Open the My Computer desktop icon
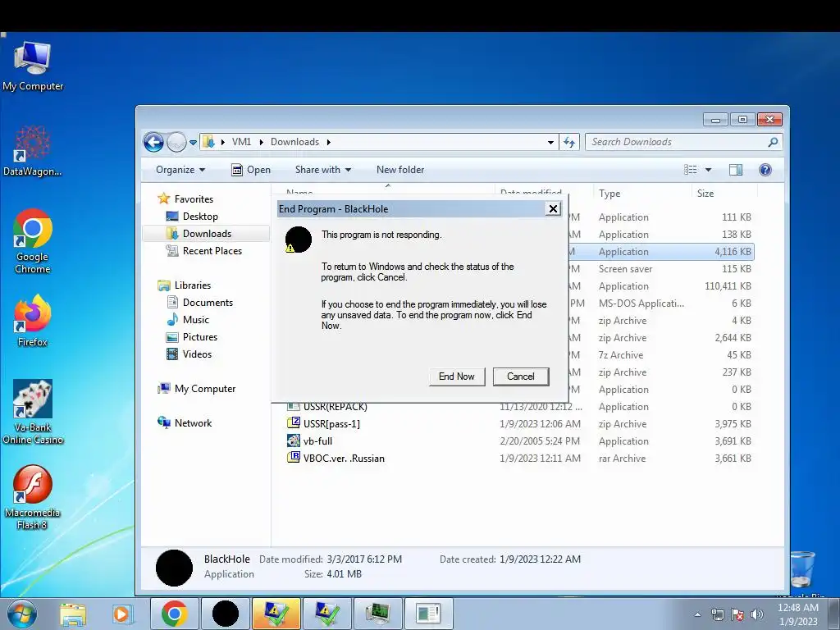 coord(33,66)
